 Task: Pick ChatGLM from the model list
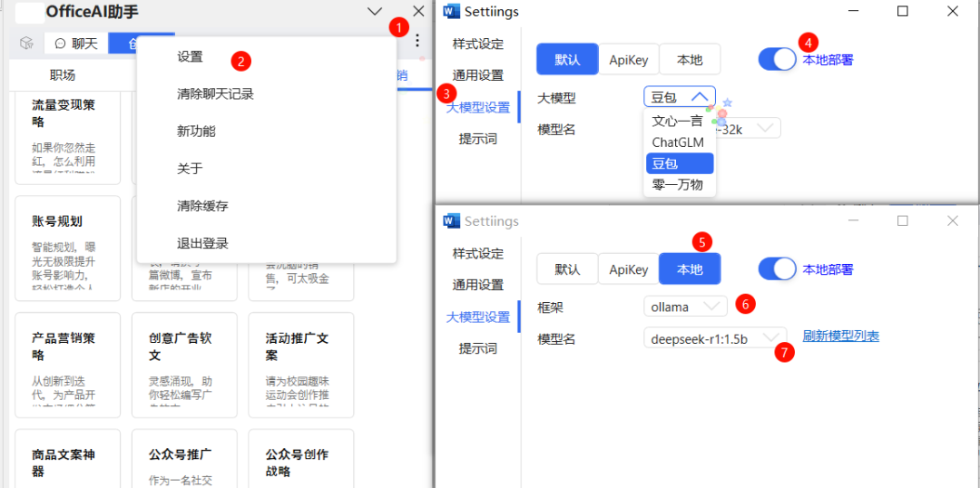(678, 142)
